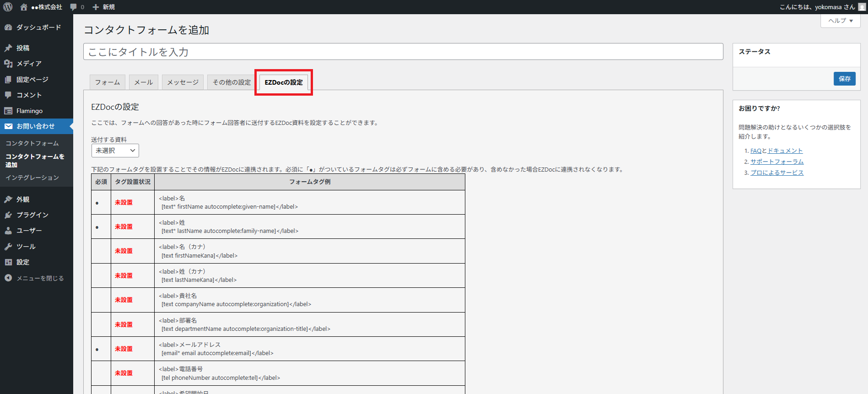The height and width of the screenshot is (394, 868).
Task: Open メディア menu item
Action: coord(37,64)
